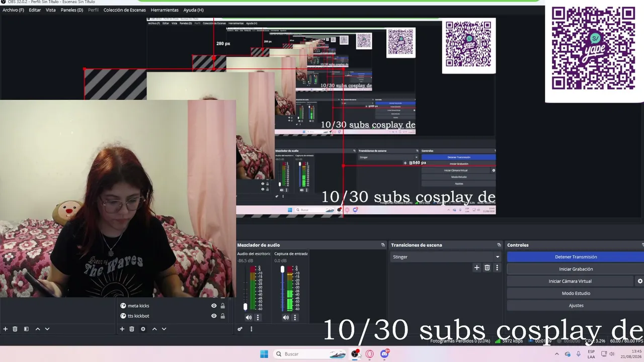Image resolution: width=644 pixels, height=362 pixels.
Task: Click Iniciar Grabación to start recording
Action: (576, 269)
